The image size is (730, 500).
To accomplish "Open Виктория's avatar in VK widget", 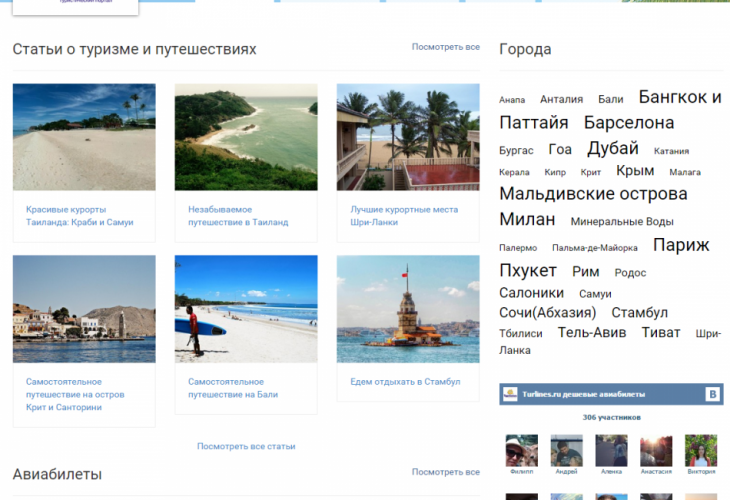I will coord(701,451).
